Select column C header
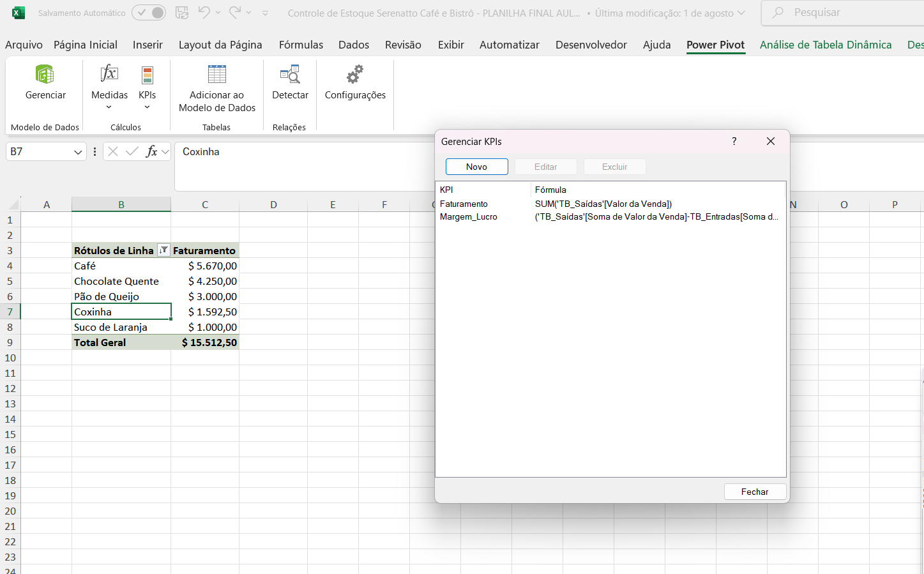 (x=205, y=204)
